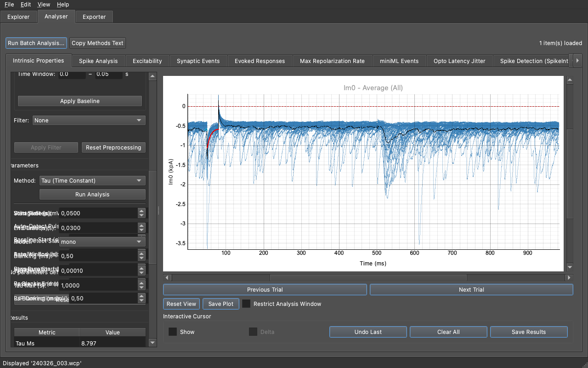
Task: Click Copy Methods Text button
Action: 97,43
